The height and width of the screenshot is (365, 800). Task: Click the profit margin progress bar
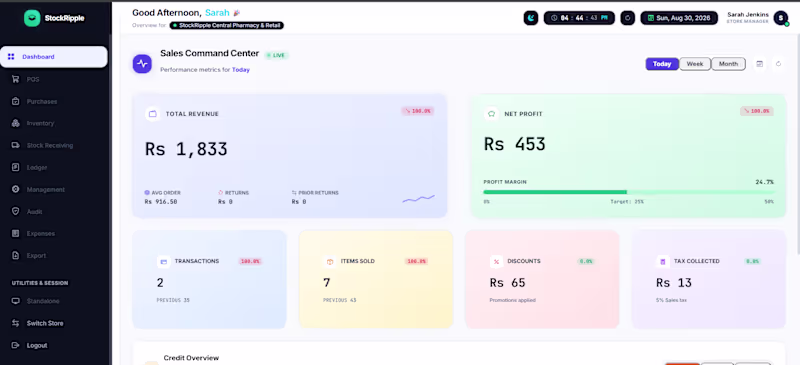pos(628,192)
